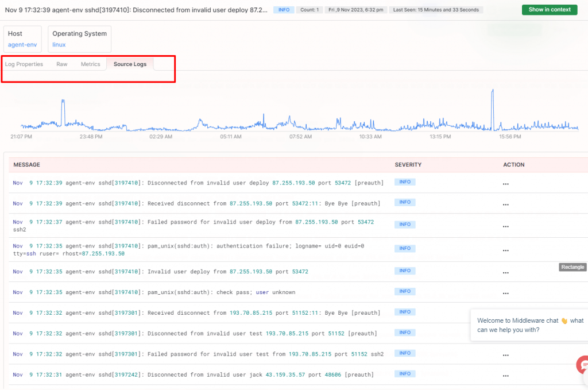
Task: Select the 'Failed password for invalid user deploy' log message
Action: [194, 226]
